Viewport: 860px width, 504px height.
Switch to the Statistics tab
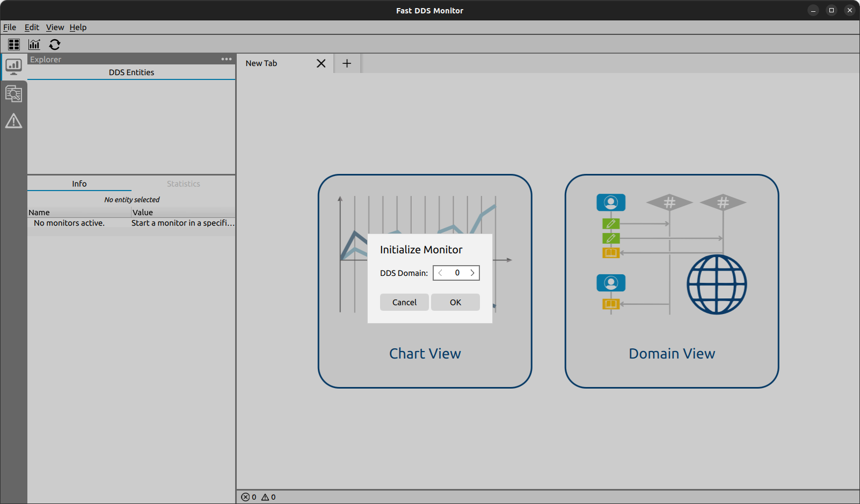click(183, 184)
